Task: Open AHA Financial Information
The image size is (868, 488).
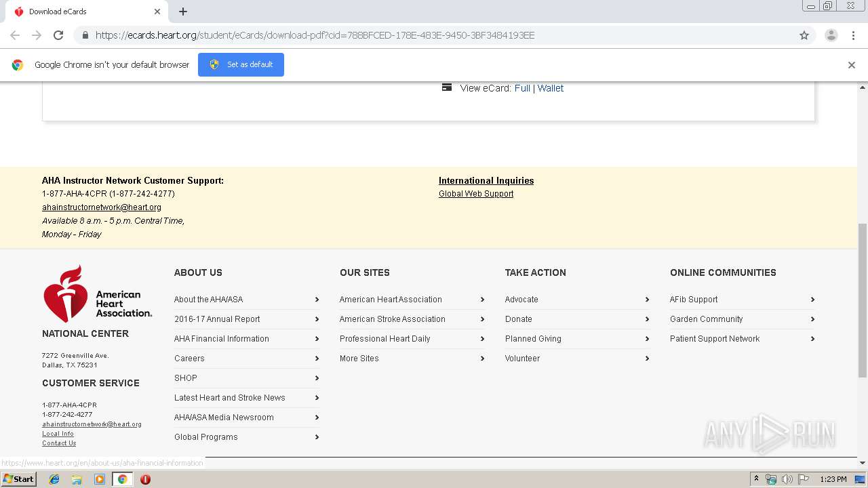Action: [x=222, y=339]
